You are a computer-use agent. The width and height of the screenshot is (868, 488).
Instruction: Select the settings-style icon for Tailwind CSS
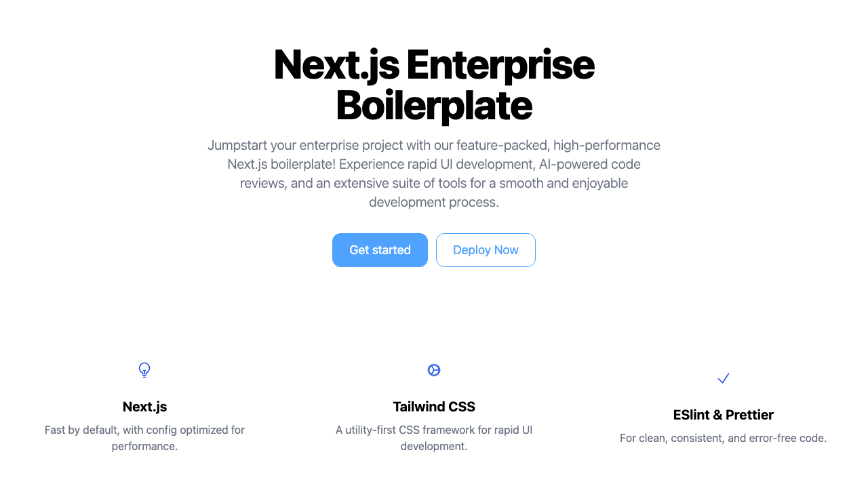[433, 370]
